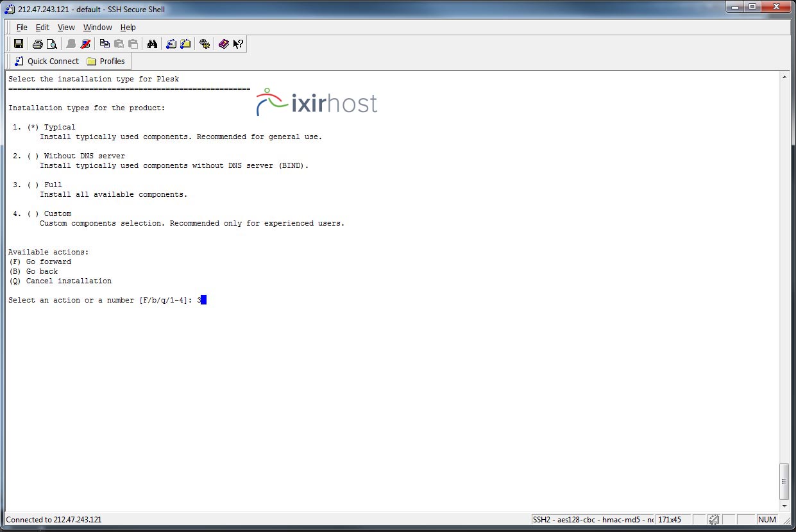Open the Help menu

128,28
